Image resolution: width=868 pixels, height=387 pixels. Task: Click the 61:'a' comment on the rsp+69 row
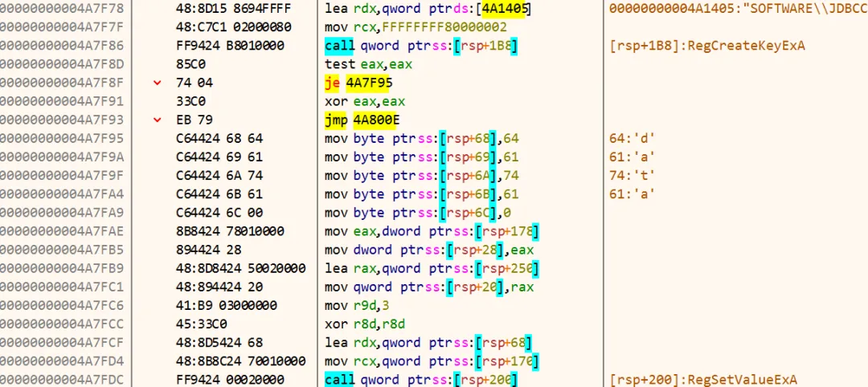[632, 157]
